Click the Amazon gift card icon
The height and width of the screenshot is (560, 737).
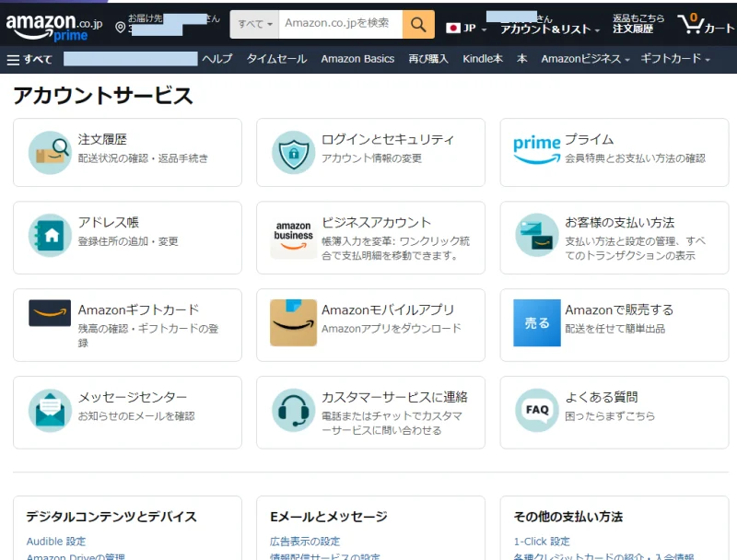click(50, 313)
